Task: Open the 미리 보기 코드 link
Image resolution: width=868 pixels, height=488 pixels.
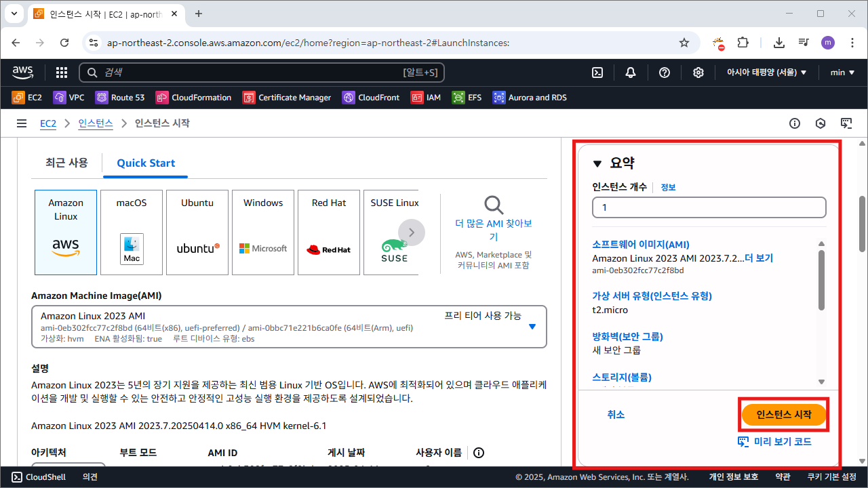Action: point(774,442)
